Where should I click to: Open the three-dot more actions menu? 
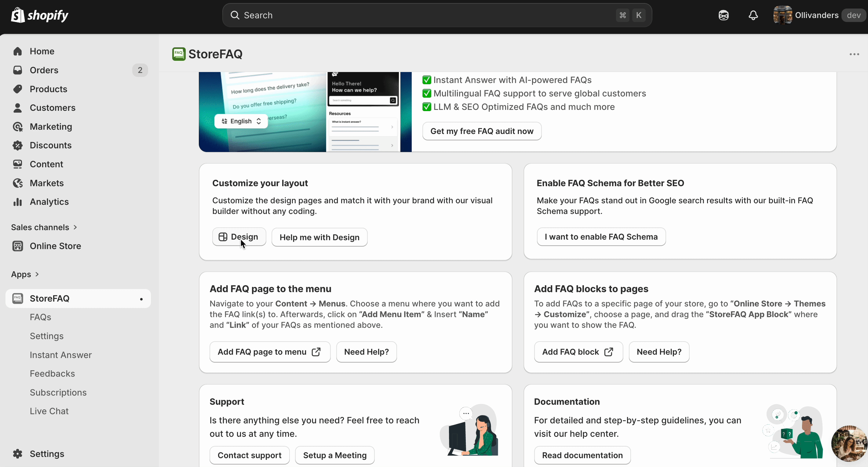(854, 54)
